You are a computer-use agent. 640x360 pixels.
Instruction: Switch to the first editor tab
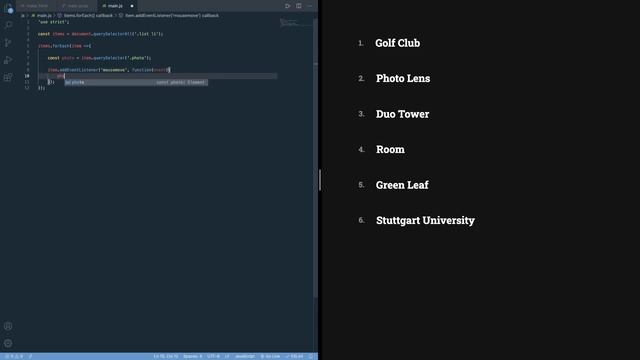coord(35,6)
